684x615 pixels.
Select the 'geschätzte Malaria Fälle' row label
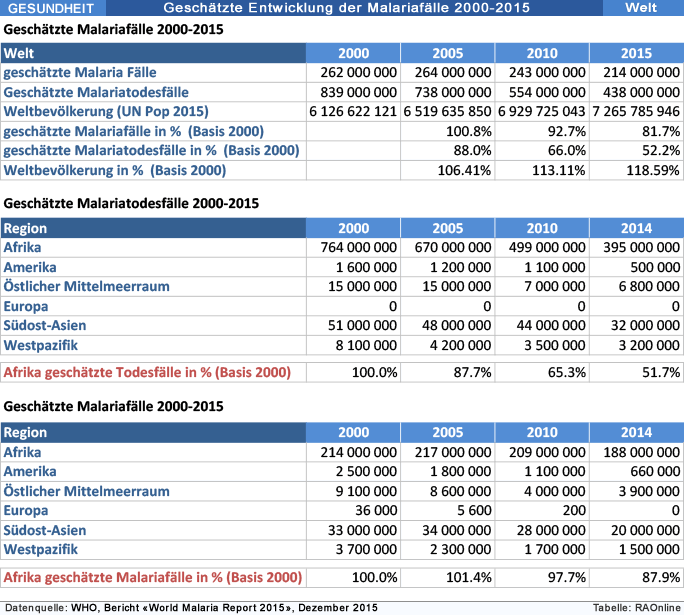80,72
